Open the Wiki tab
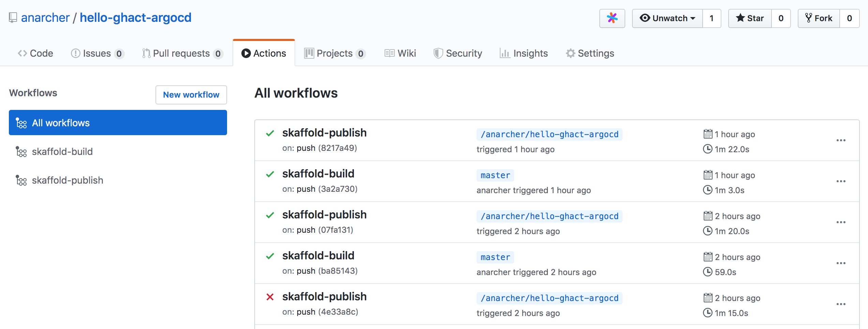This screenshot has width=868, height=329. pos(400,53)
